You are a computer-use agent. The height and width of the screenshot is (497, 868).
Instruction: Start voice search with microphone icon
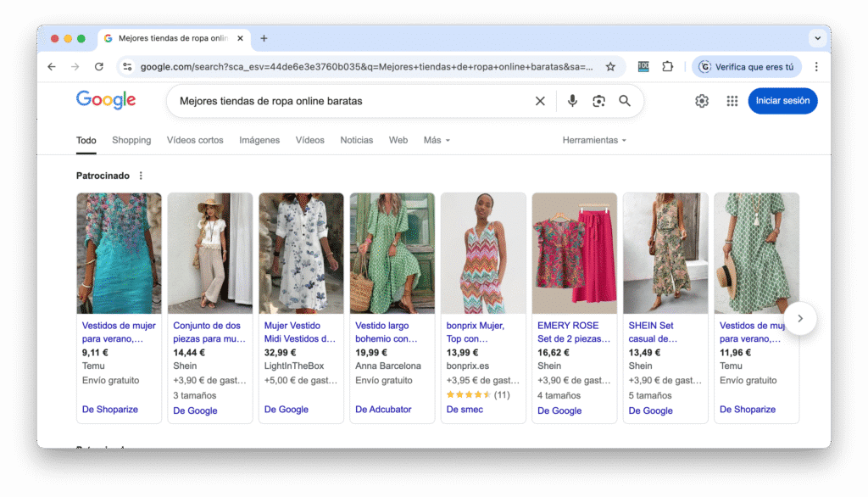(x=572, y=101)
